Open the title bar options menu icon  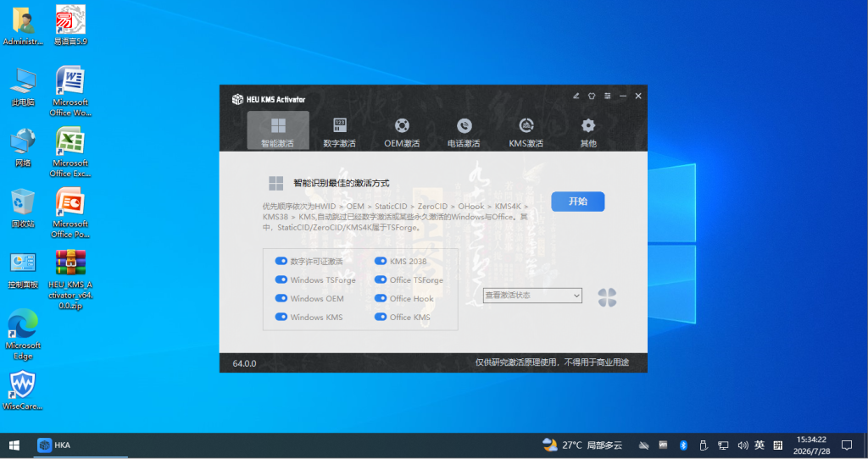[607, 96]
